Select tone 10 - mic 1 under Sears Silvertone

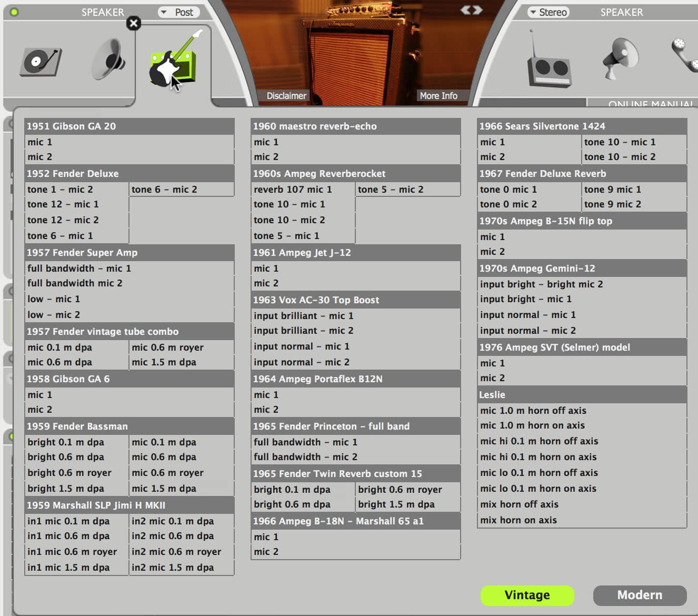(634, 142)
